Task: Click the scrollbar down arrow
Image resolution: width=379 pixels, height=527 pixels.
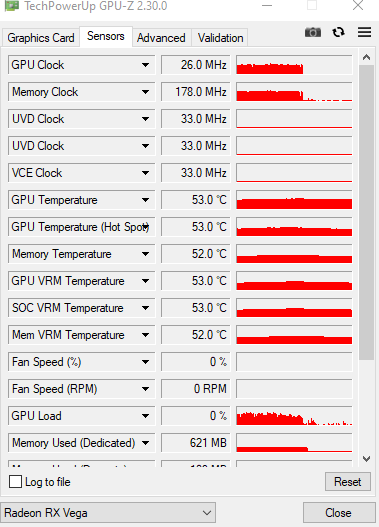Action: click(366, 458)
